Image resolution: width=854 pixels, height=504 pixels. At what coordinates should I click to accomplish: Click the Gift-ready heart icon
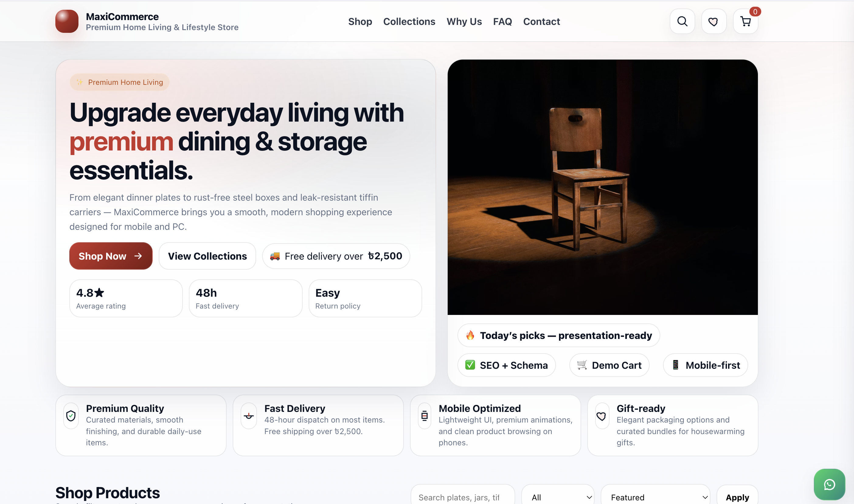pos(601,416)
